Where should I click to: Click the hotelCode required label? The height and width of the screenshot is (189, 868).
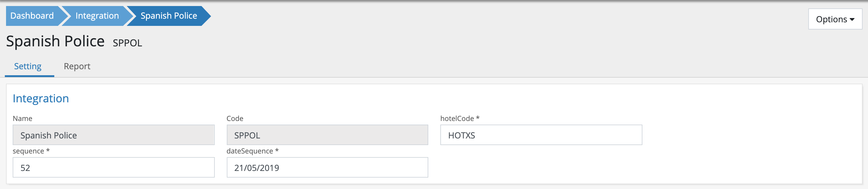[x=460, y=118]
